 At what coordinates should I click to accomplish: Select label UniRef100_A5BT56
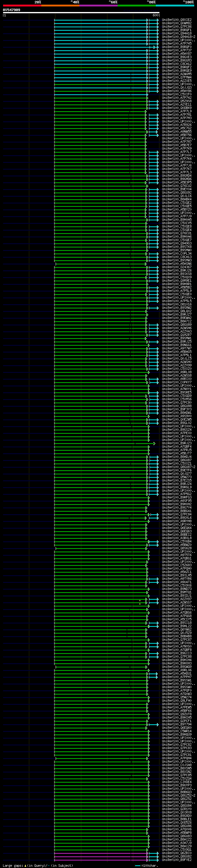pos(177,135)
